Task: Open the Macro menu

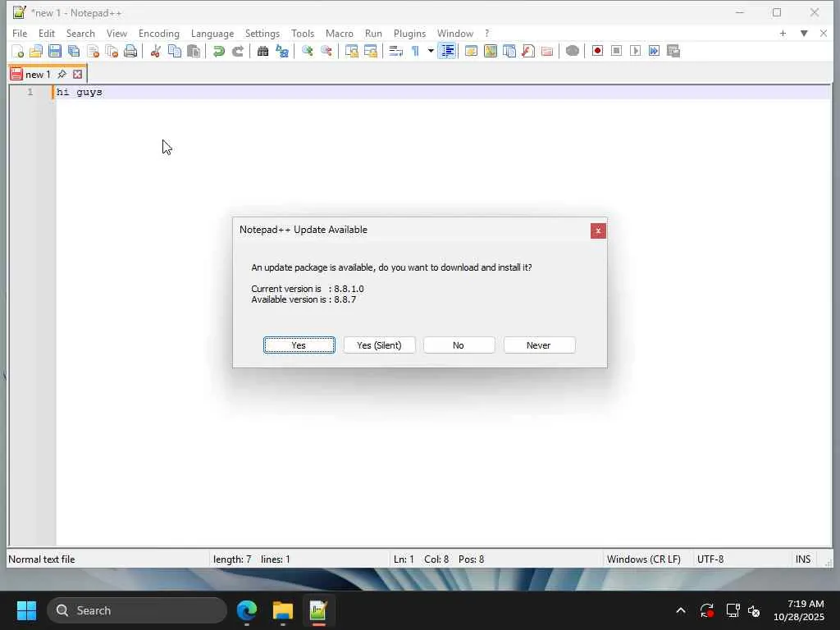Action: point(339,33)
